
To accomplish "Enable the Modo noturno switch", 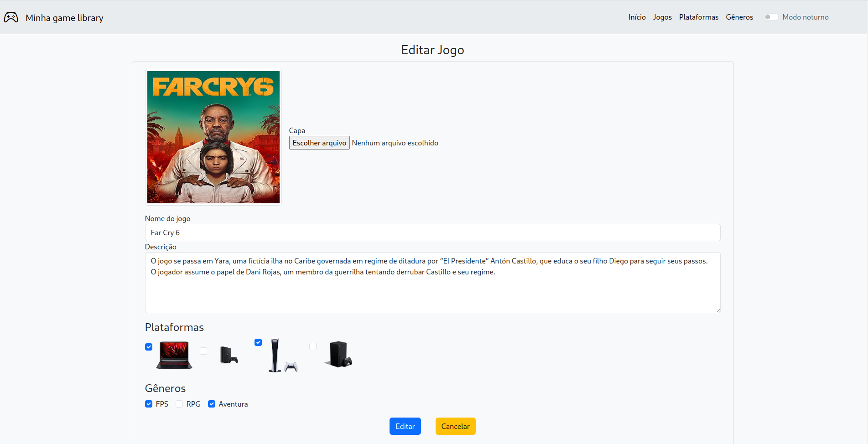I will (771, 17).
